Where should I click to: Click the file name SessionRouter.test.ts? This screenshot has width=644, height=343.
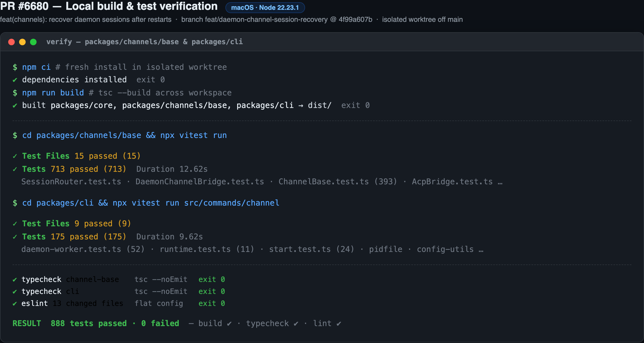tap(71, 182)
